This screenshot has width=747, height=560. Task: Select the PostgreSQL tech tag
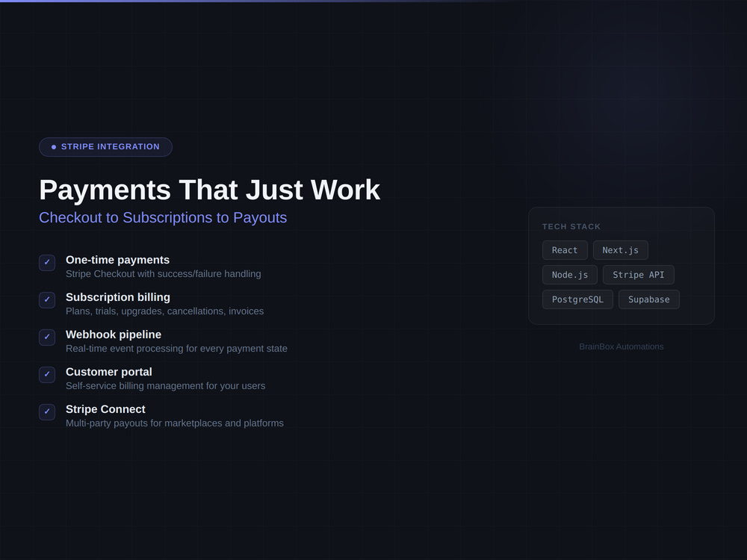(577, 299)
